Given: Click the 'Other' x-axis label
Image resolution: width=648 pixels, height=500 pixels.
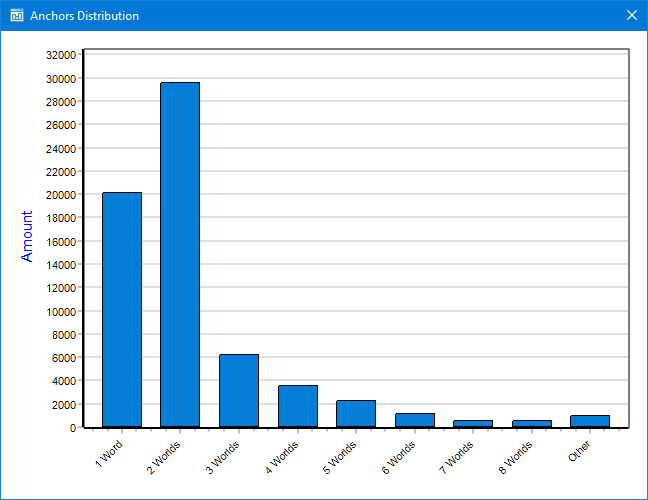Looking at the screenshot, I should coord(580,451).
